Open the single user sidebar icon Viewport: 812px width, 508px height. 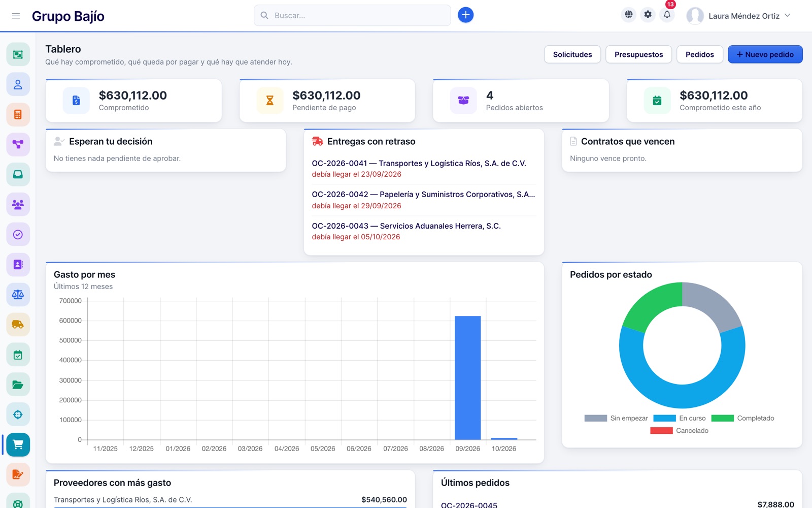pos(18,84)
